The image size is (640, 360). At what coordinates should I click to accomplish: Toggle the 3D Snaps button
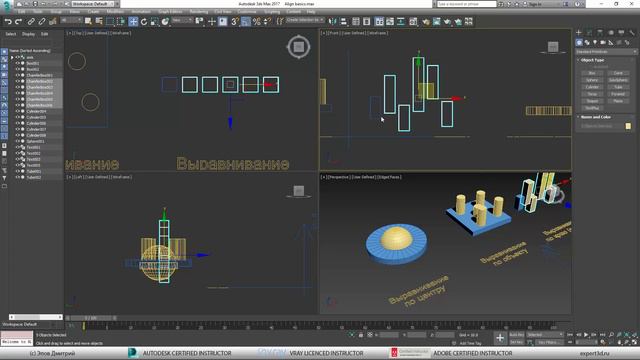click(x=235, y=22)
